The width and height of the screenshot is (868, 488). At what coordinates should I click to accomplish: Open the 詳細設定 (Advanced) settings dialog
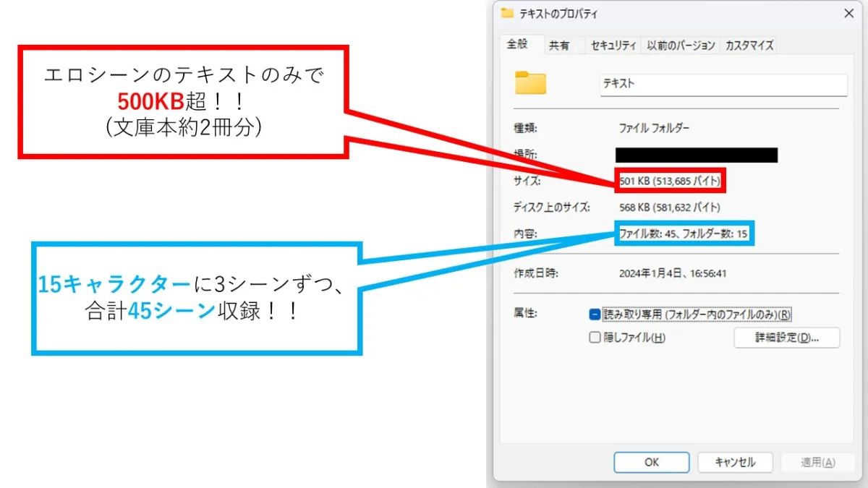(786, 338)
